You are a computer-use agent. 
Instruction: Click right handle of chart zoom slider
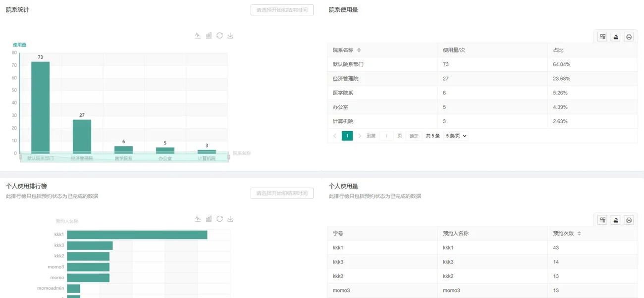tap(228, 157)
